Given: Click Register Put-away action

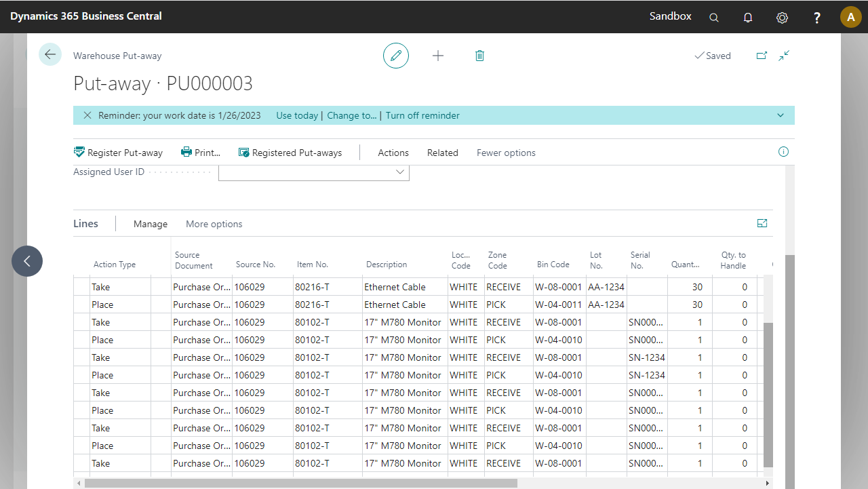Looking at the screenshot, I should (118, 153).
